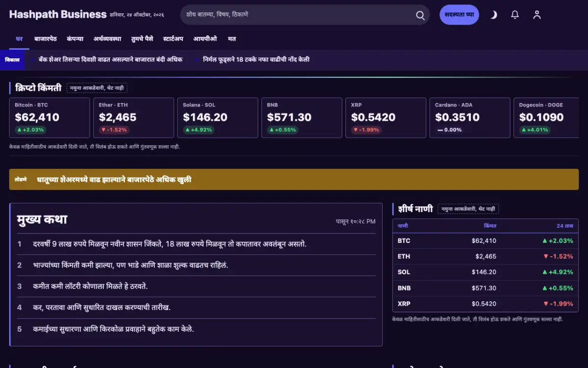Screen dimensions: 588x368
Task: Open the Hashpath Business logo link
Action: tap(58, 15)
